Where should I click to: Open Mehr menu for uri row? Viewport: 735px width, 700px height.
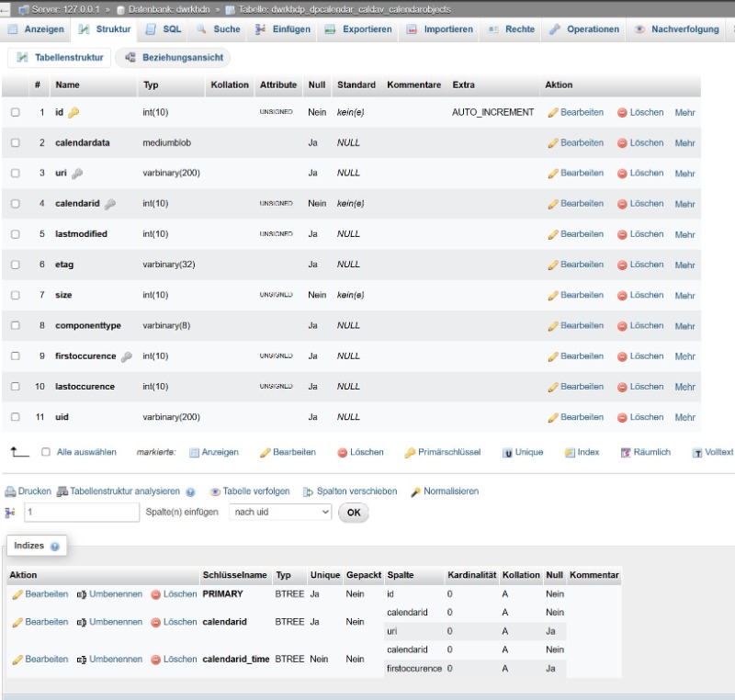[x=684, y=174]
